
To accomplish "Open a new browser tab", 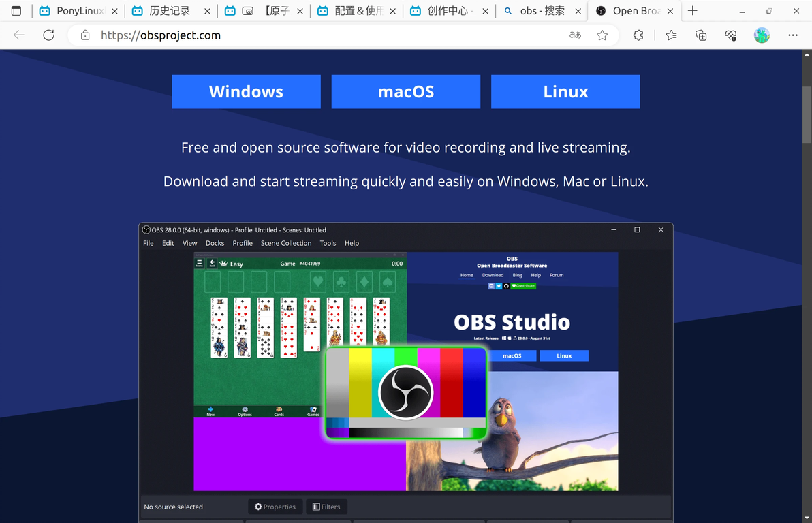I will point(692,11).
